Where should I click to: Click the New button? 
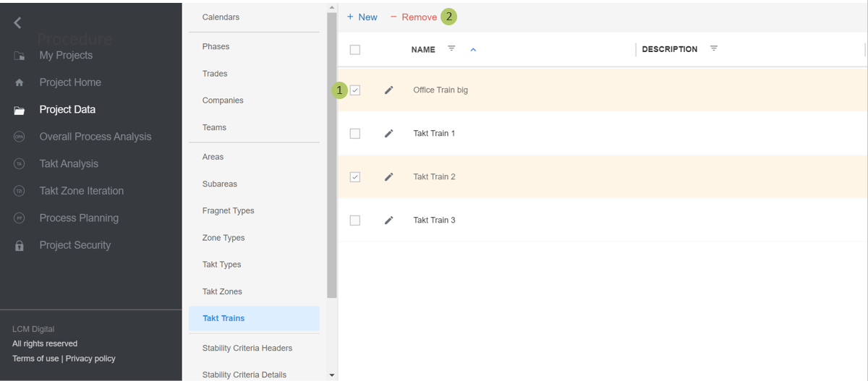pos(362,17)
